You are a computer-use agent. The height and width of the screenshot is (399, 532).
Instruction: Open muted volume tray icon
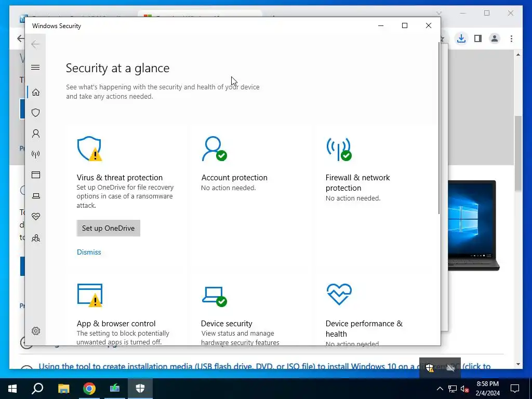click(x=465, y=389)
